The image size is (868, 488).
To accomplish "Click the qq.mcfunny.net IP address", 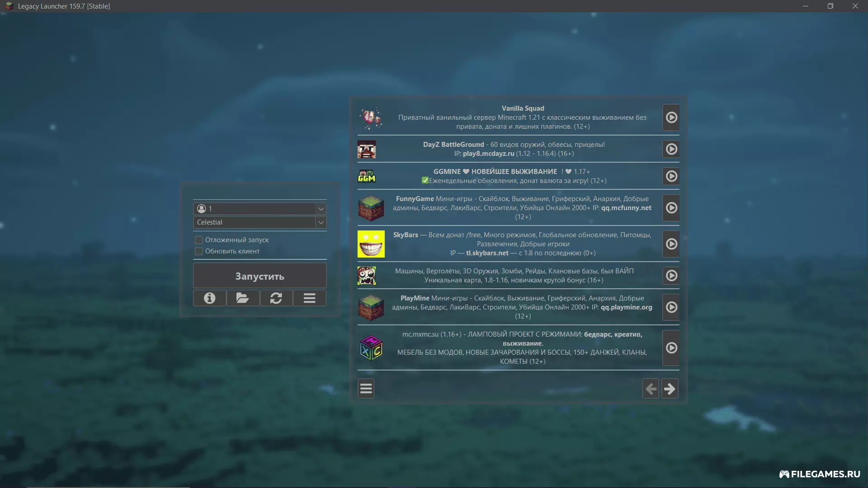I will [626, 208].
